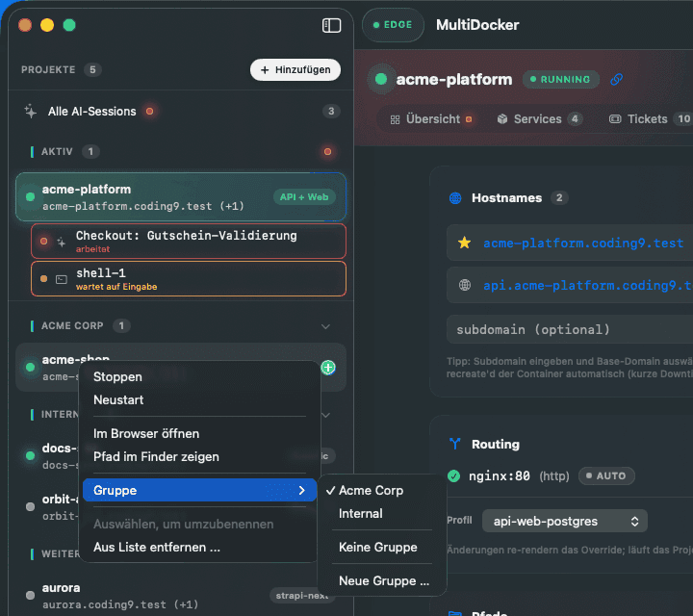Select Internal group in submenu

click(x=361, y=513)
